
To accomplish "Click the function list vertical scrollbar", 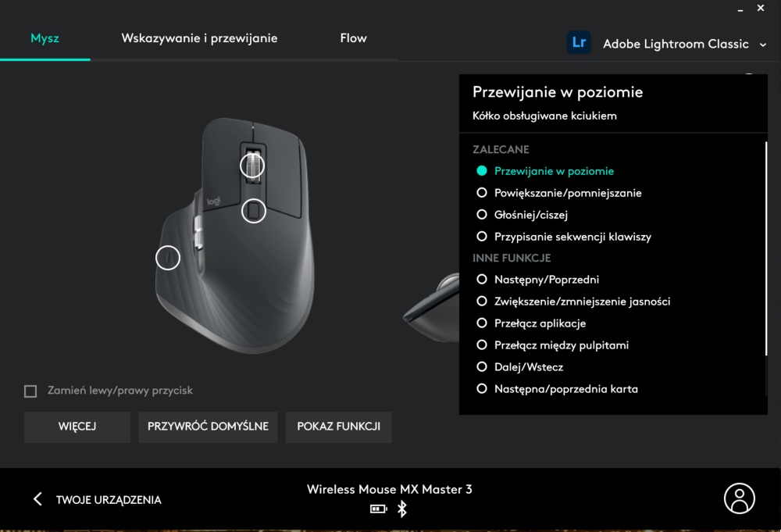I will click(x=766, y=248).
